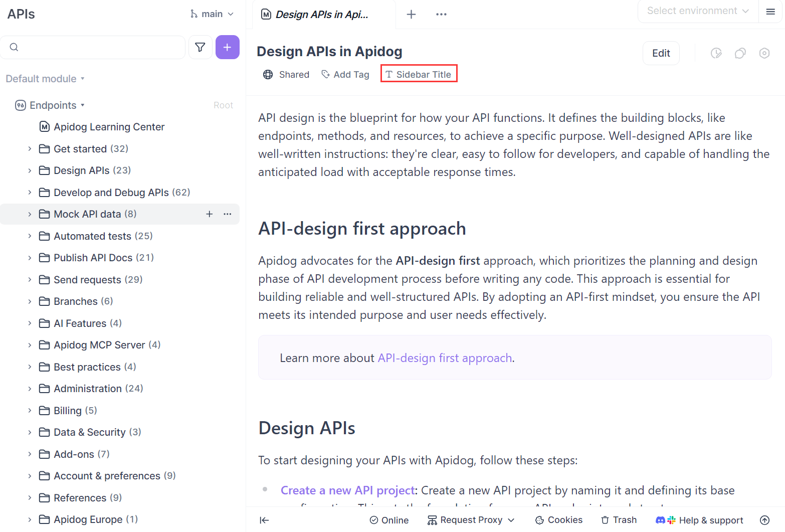Viewport: 785px width, 532px height.
Task: Expand Send requests folder chevron
Action: 30,280
